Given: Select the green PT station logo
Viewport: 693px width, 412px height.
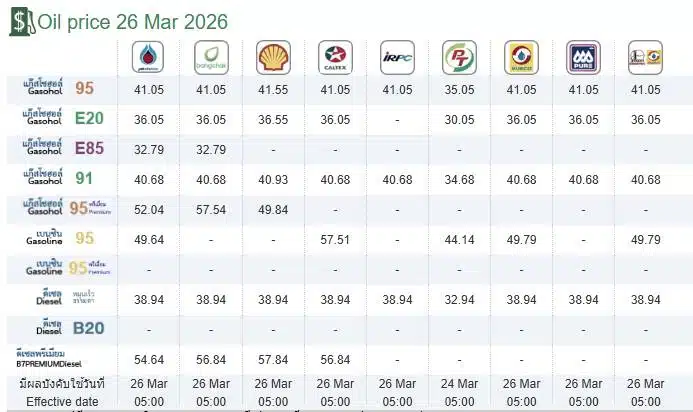Looking at the screenshot, I should coord(459,58).
